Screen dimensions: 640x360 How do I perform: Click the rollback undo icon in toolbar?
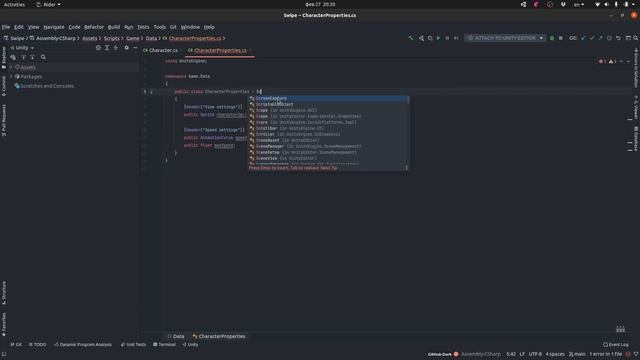click(x=618, y=38)
